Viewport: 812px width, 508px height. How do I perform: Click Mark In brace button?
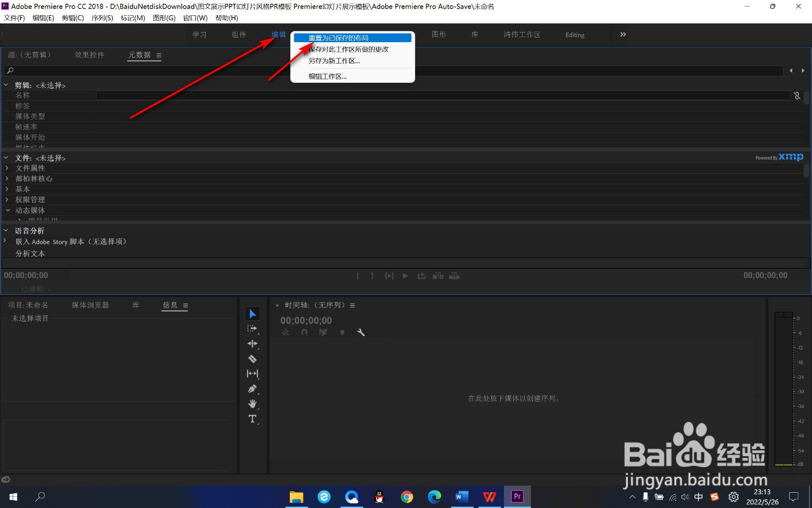[357, 276]
